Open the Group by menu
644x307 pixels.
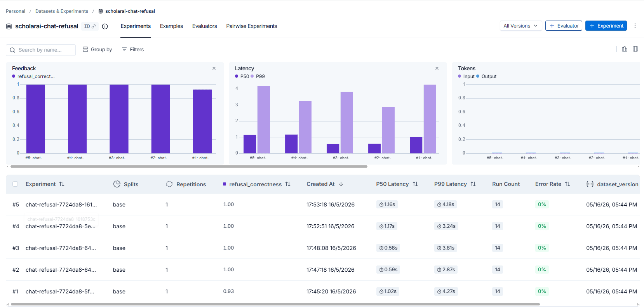[97, 49]
